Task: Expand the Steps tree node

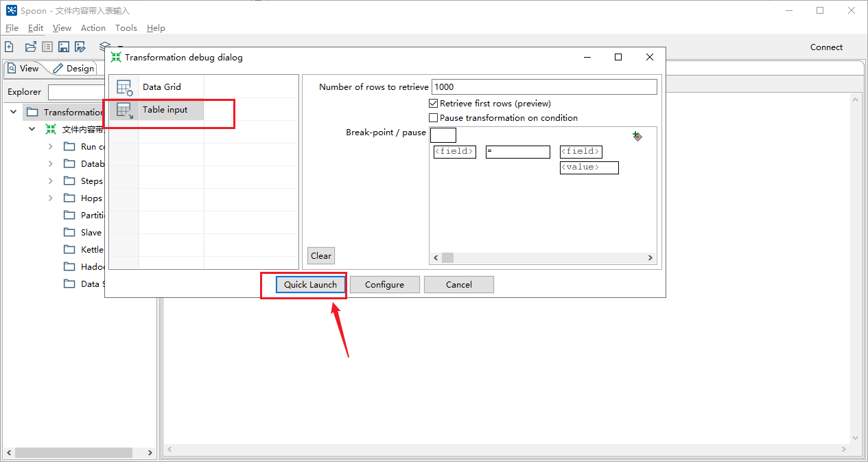Action: 50,181
